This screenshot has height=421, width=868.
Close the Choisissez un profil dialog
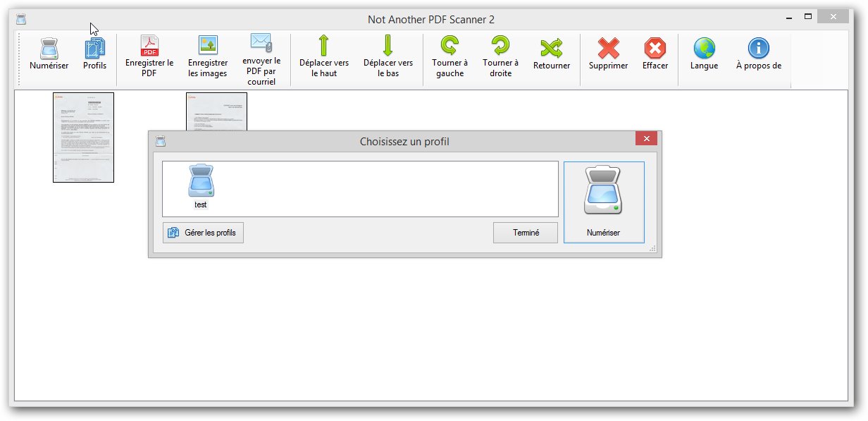click(x=645, y=139)
